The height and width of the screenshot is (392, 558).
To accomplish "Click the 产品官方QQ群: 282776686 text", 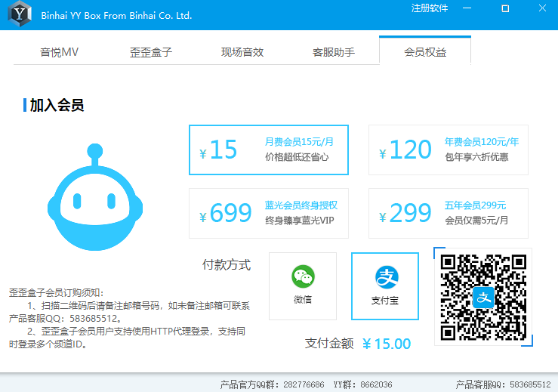I will point(273,384).
